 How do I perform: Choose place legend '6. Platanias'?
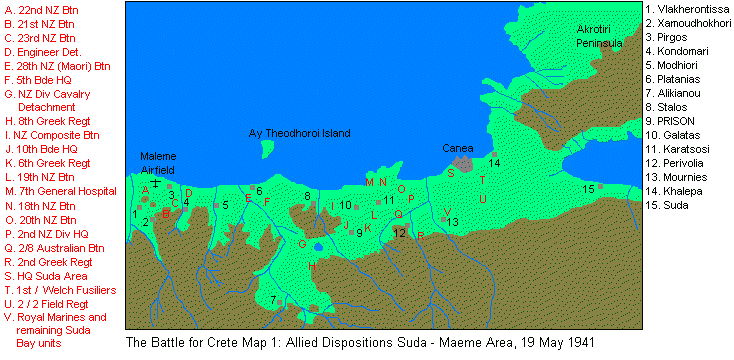click(x=673, y=79)
